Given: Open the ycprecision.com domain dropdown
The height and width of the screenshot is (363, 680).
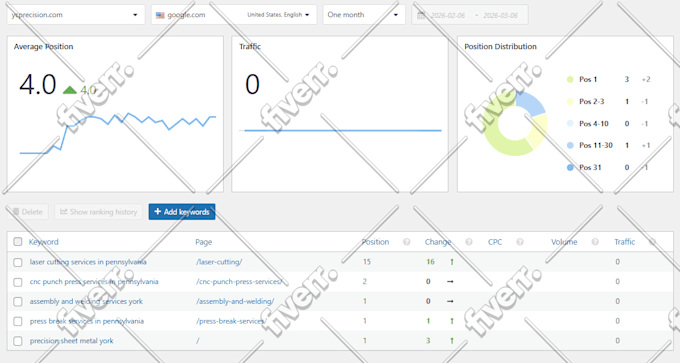Looking at the screenshot, I should point(76,15).
